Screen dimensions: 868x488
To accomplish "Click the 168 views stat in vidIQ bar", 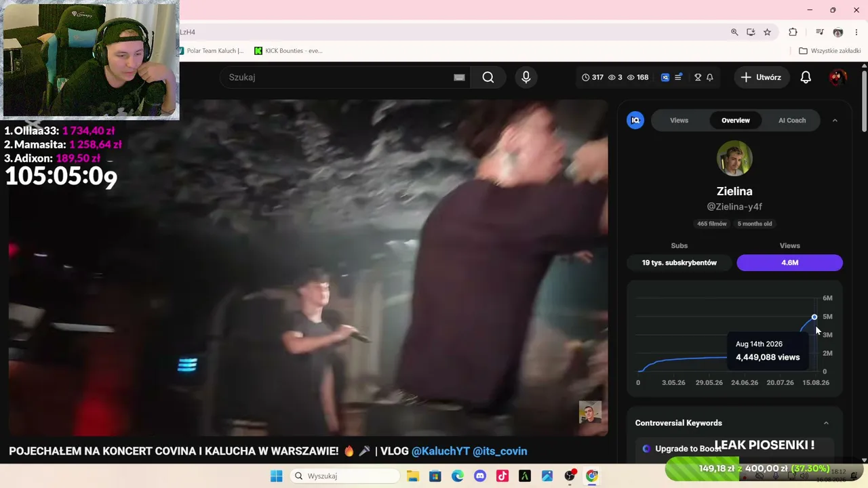I will click(x=637, y=77).
